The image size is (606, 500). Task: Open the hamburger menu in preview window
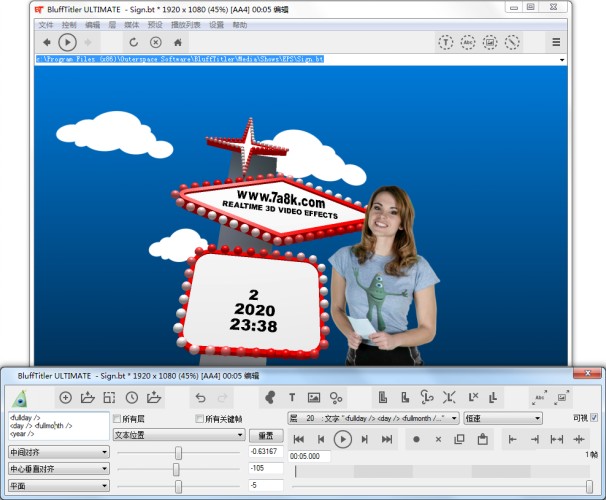pos(556,42)
